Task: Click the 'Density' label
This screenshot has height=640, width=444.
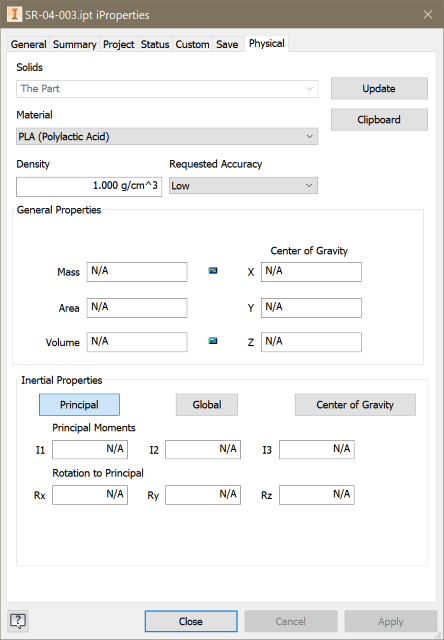Action: 33,164
